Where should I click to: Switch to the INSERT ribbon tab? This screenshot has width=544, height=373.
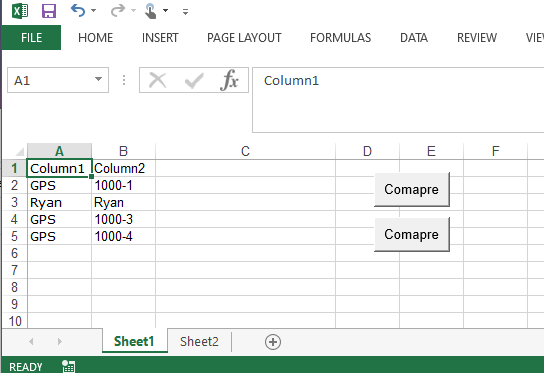(160, 37)
